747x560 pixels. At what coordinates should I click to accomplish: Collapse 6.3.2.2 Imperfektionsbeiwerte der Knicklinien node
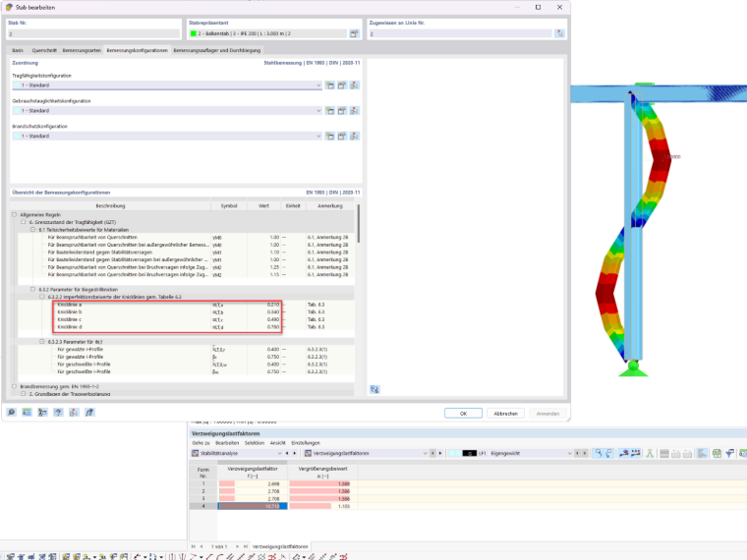[x=42, y=297]
